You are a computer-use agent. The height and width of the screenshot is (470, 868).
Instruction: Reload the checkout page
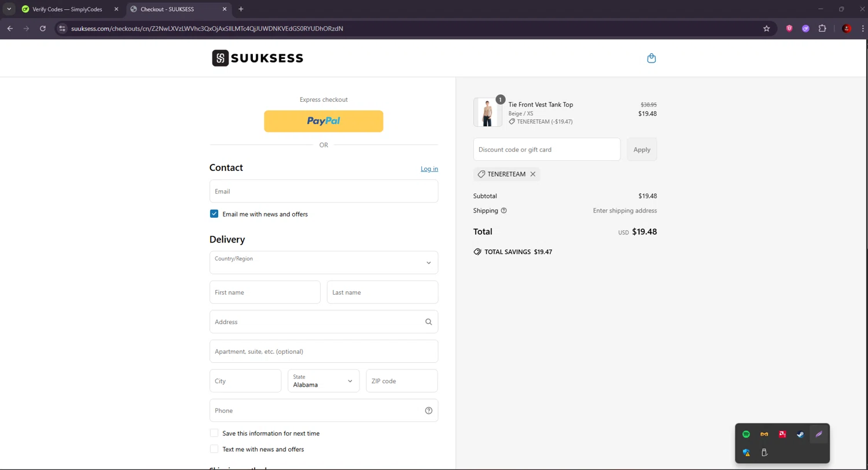[43, 28]
